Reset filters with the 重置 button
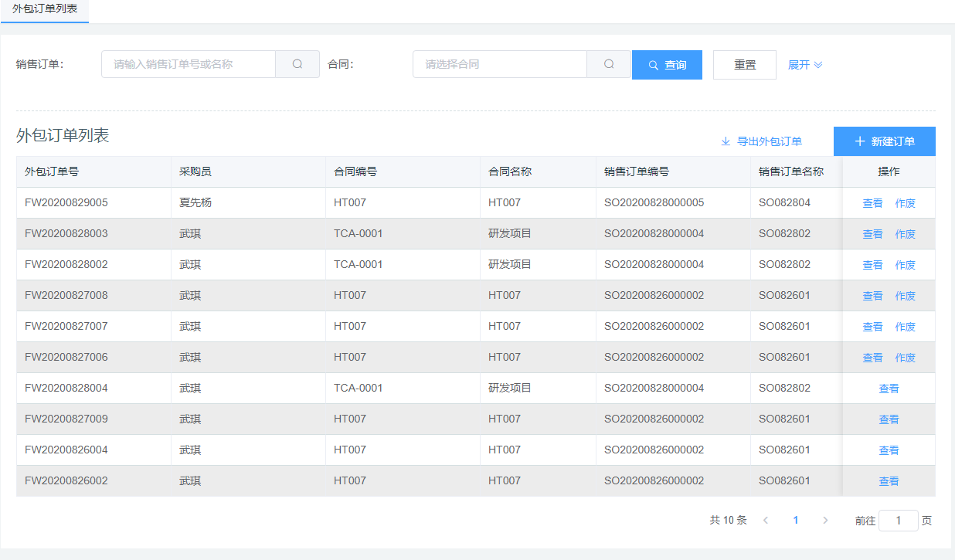 745,65
